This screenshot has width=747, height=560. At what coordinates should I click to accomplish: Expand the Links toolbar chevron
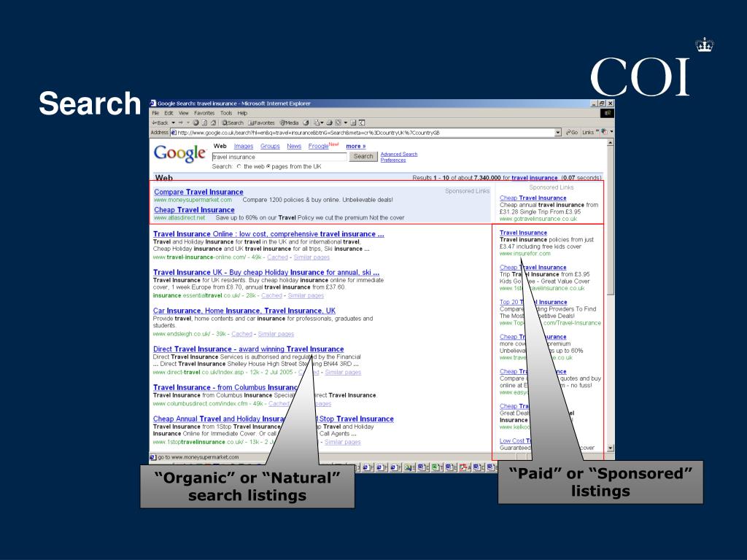pos(597,132)
